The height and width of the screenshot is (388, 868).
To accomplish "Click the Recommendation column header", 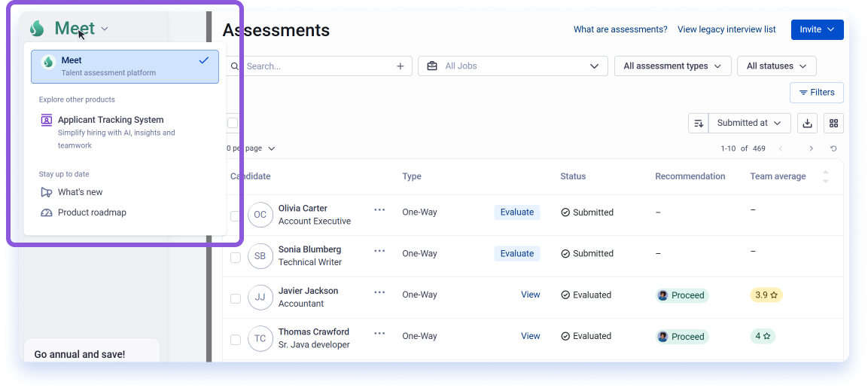I will [690, 176].
